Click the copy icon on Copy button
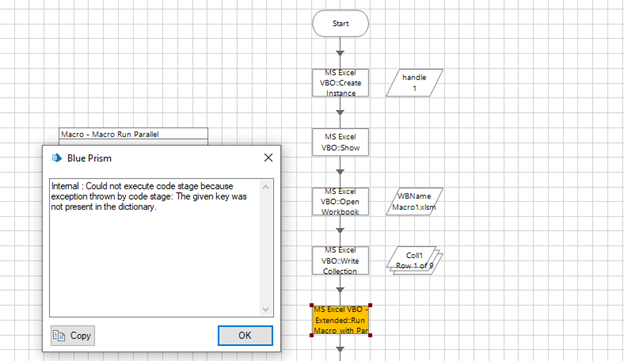This screenshot has height=361, width=624. coord(59,336)
